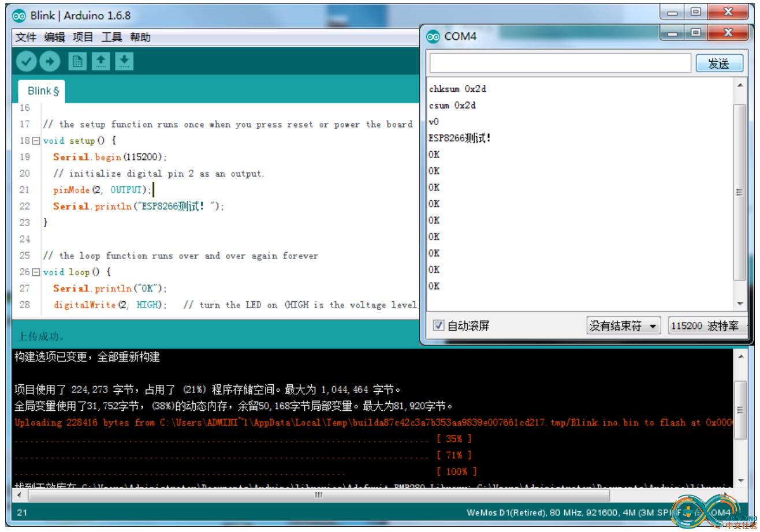This screenshot has height=532, width=760.
Task: Open the 编辑 menu
Action: point(55,38)
